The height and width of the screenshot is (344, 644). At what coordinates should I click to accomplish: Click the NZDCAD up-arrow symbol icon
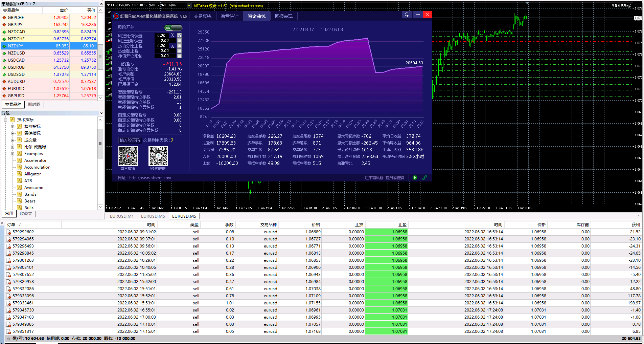tap(4, 32)
